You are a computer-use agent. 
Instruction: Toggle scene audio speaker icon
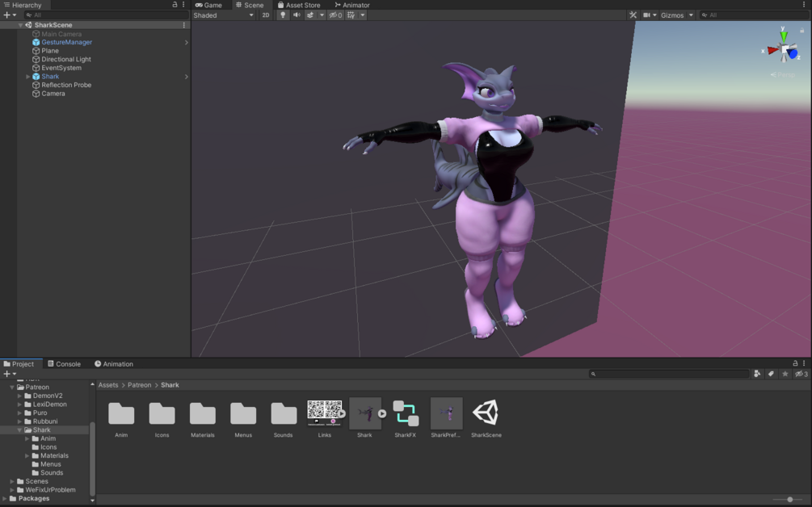[297, 15]
